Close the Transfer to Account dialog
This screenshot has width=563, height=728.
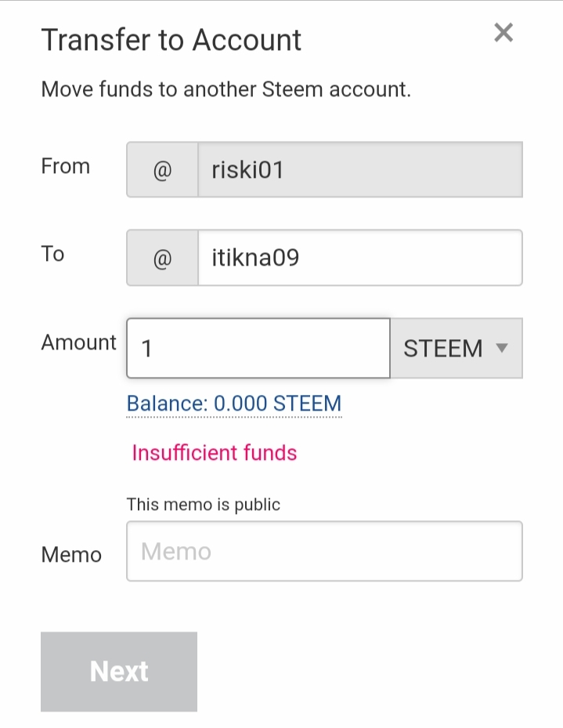coord(503,33)
